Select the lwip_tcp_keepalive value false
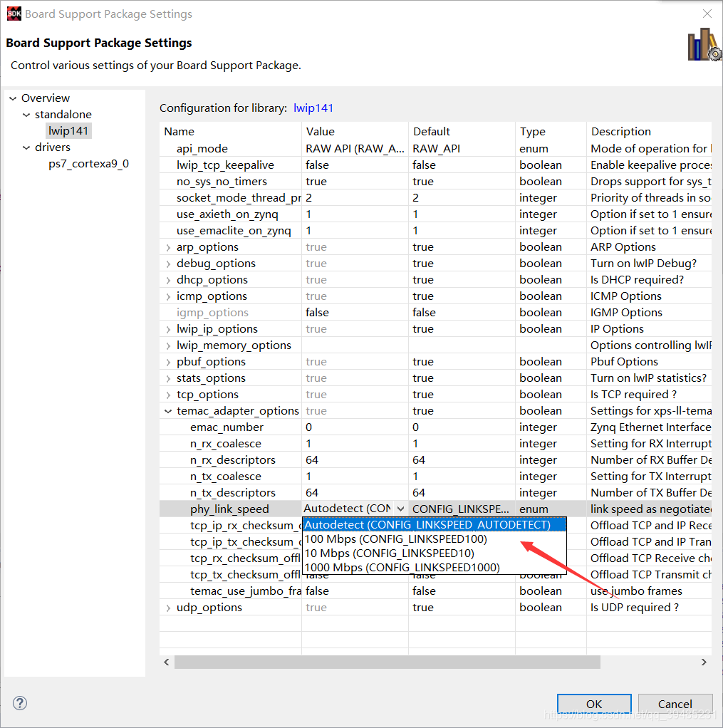Image resolution: width=723 pixels, height=728 pixels. click(355, 165)
